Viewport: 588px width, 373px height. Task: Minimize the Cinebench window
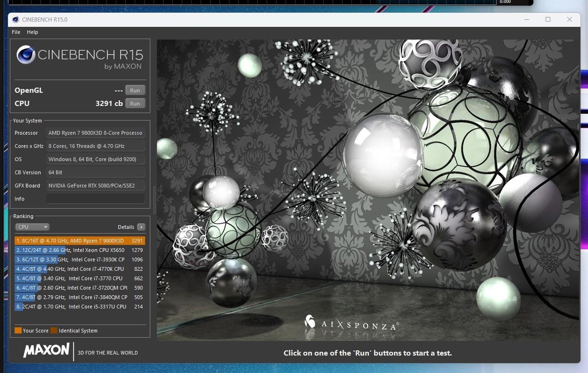click(x=526, y=19)
